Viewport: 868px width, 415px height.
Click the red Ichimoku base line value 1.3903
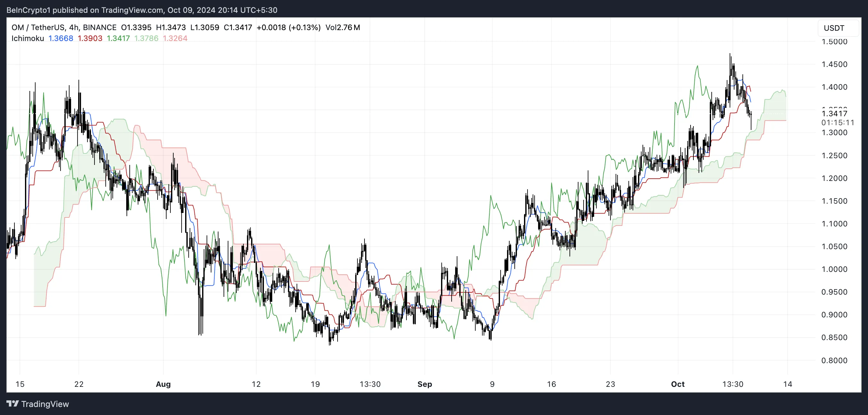[90, 38]
